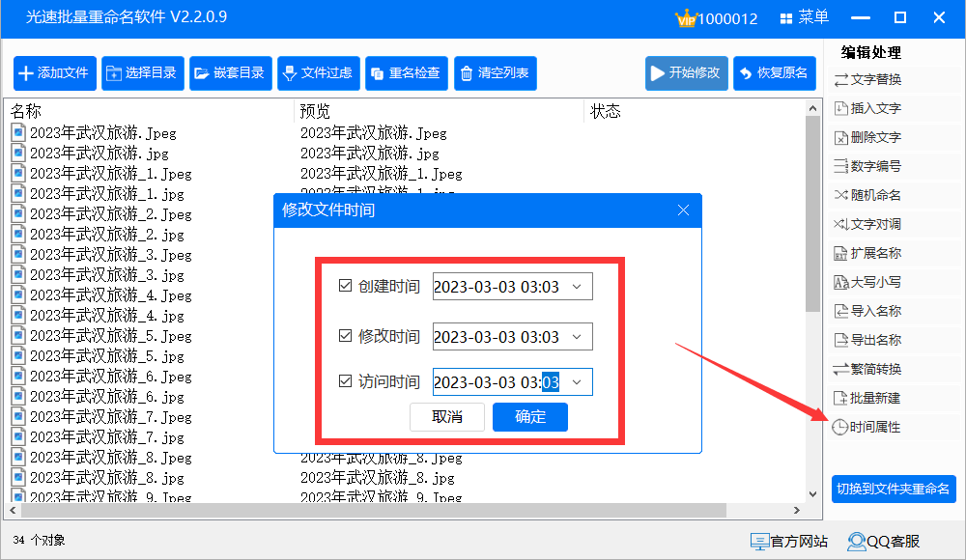This screenshot has height=560, width=966.
Task: Start renaming with 开始修改
Action: tap(687, 73)
